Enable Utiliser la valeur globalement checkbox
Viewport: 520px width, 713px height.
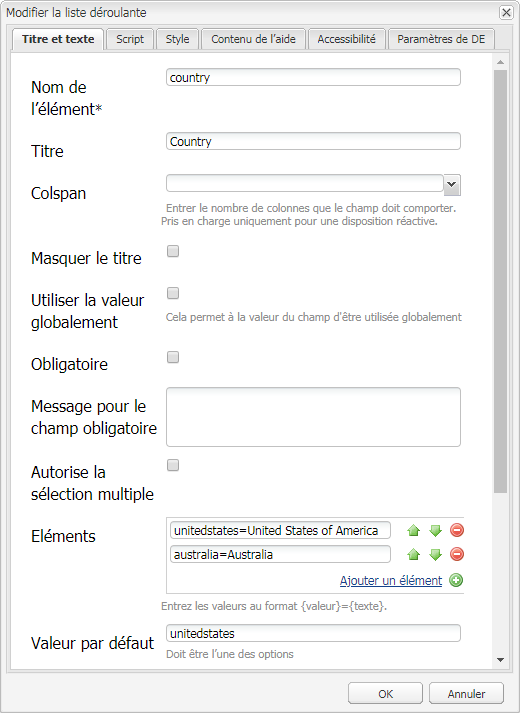(x=173, y=293)
